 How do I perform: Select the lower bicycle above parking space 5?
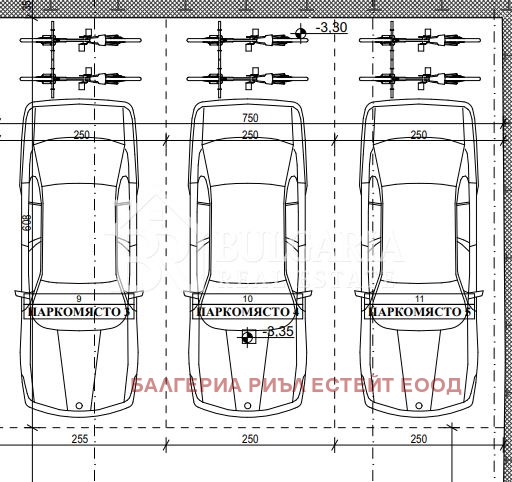(x=420, y=79)
